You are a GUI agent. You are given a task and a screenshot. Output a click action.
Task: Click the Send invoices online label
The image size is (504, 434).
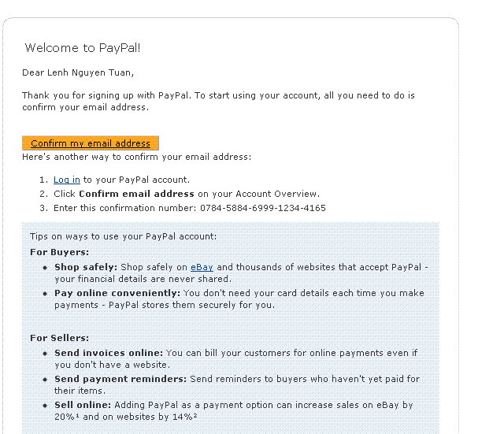point(109,354)
